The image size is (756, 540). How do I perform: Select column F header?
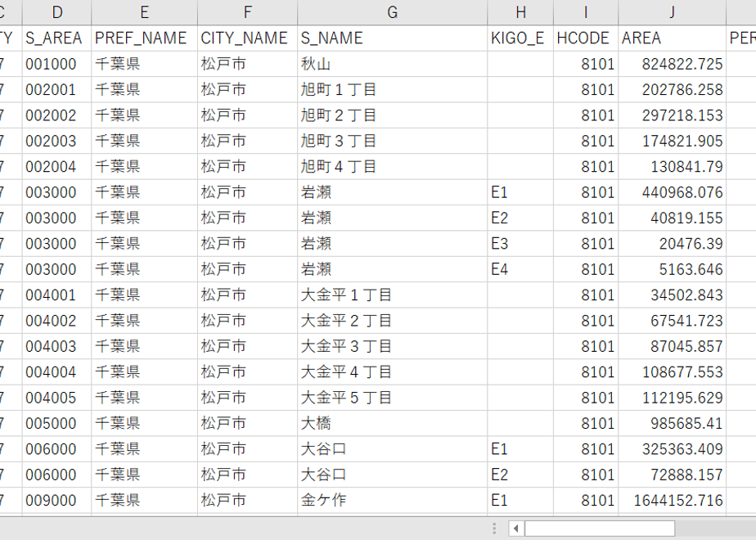[x=247, y=12]
